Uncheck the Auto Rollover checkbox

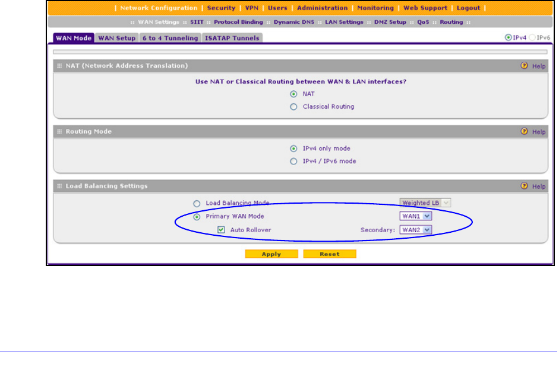coord(221,230)
